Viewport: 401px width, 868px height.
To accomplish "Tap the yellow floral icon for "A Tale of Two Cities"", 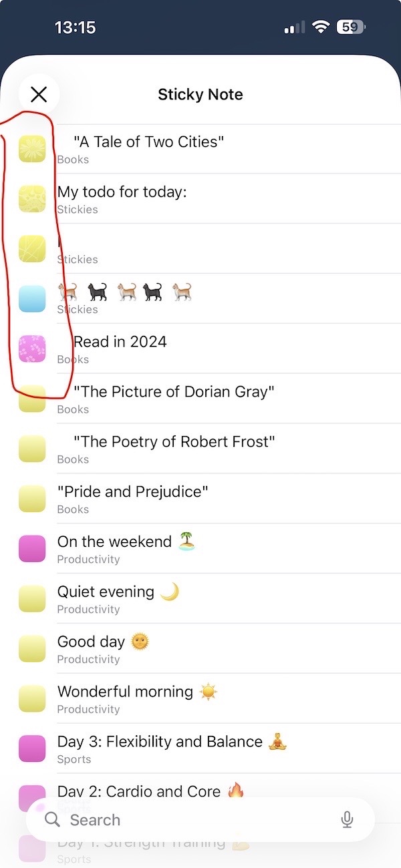I will tap(32, 149).
